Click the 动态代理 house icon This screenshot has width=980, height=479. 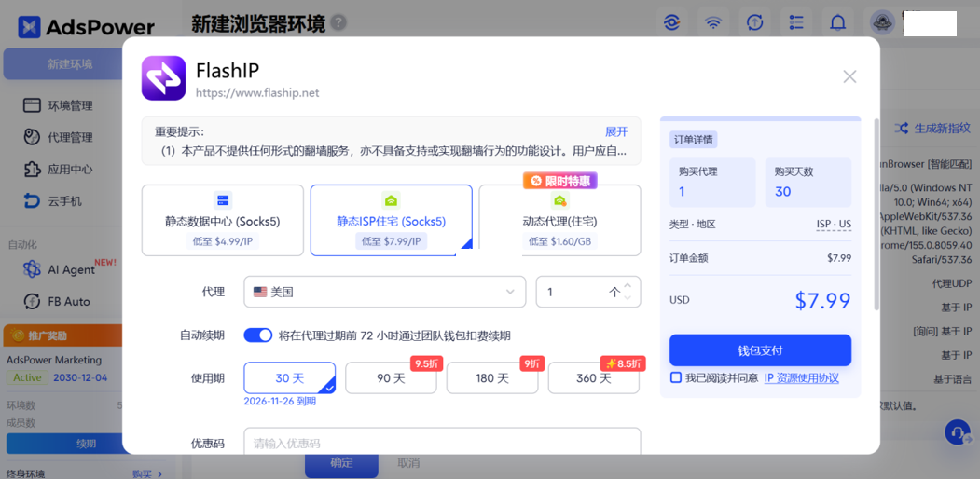[x=560, y=200]
